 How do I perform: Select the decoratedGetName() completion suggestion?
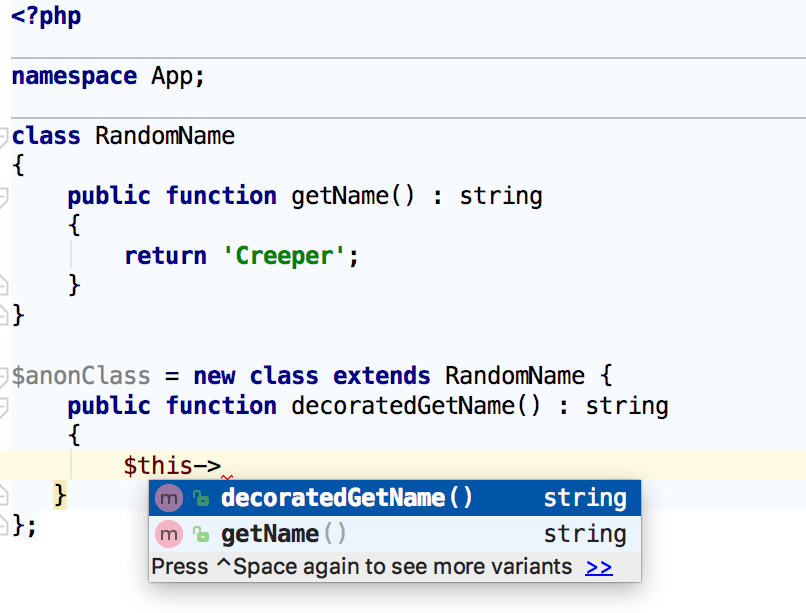tap(320, 497)
